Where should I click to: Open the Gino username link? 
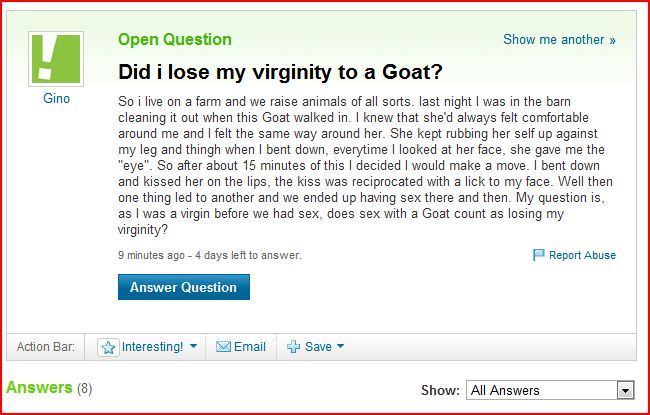56,99
